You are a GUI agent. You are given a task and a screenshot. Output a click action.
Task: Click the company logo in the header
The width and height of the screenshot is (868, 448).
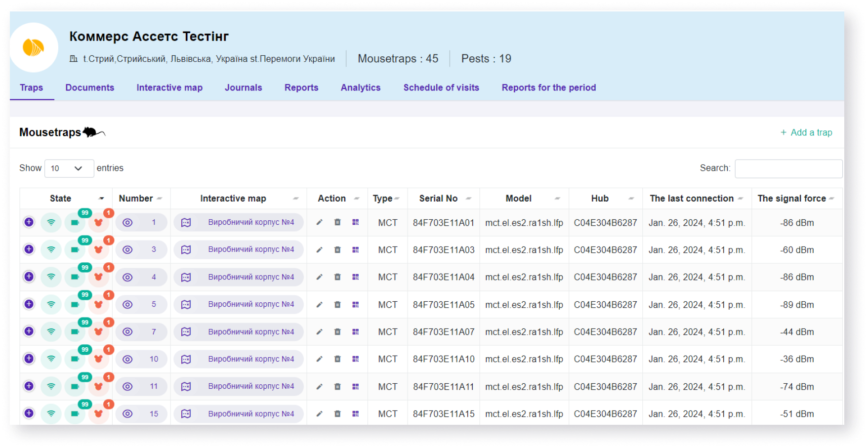[x=34, y=48]
